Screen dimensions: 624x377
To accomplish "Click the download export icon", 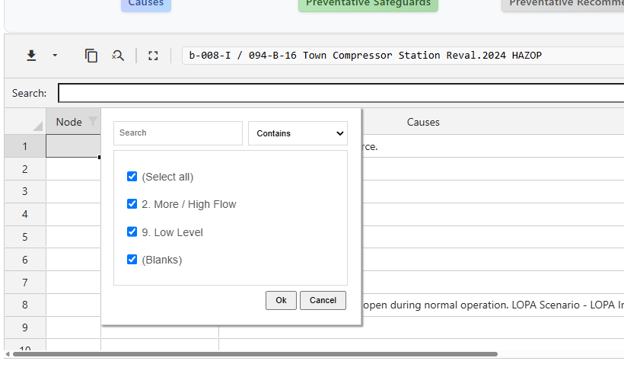I will pyautogui.click(x=31, y=56).
